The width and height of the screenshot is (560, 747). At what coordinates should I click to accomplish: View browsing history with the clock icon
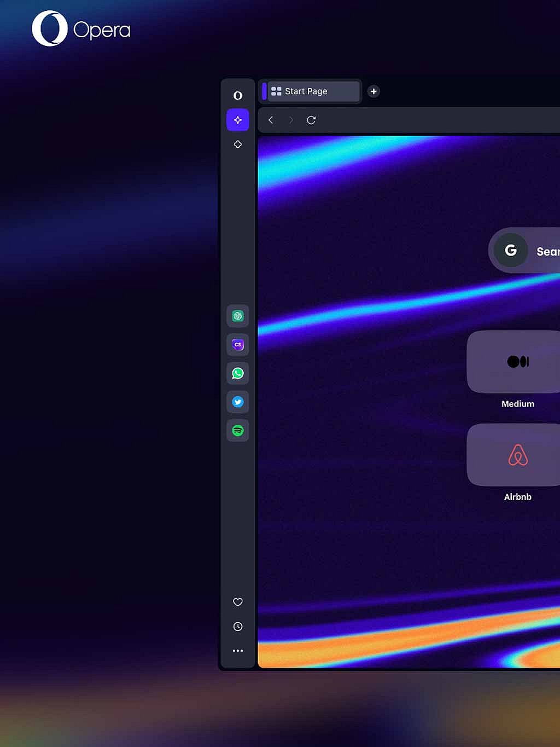238,627
